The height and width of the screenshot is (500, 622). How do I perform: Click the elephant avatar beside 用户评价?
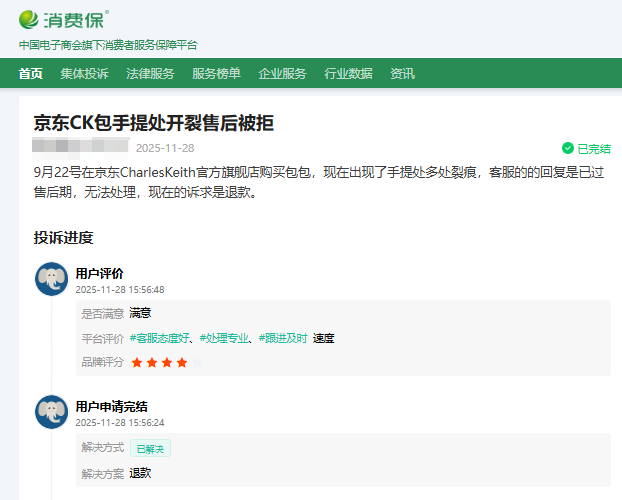pos(51,280)
